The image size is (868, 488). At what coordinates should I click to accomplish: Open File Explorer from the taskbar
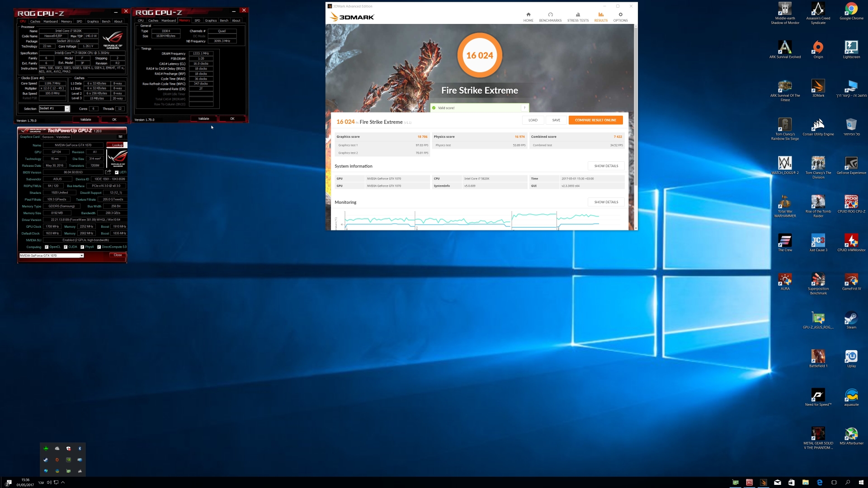(x=805, y=483)
